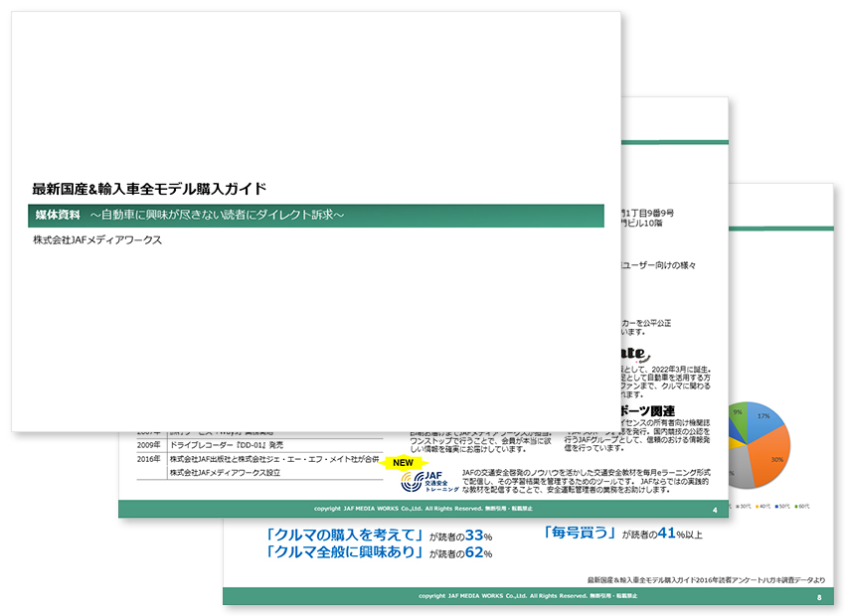The image size is (845, 616).
Task: Click the address text '1丁目9番9号'
Action: (648, 214)
